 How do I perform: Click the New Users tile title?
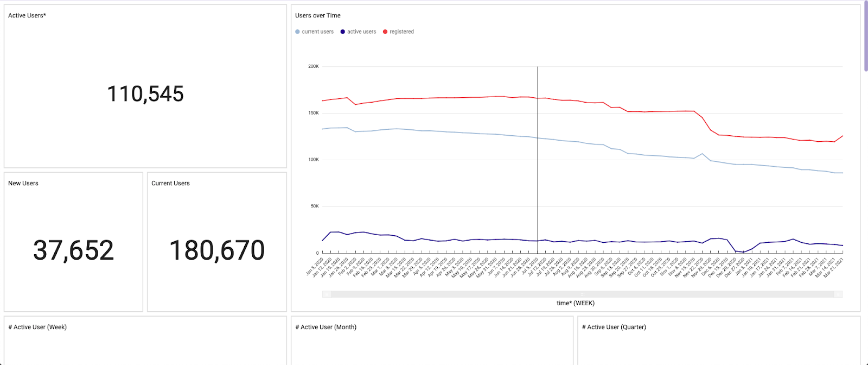coord(23,184)
